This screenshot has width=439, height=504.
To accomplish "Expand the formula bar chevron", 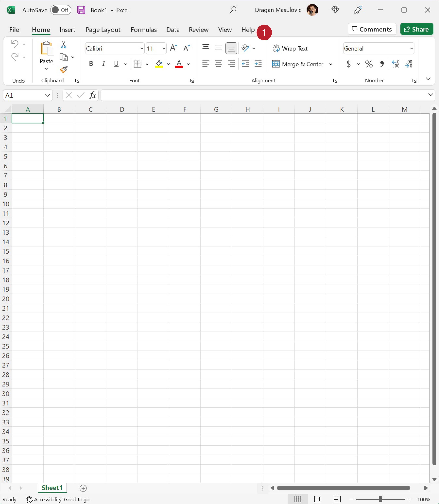I will pyautogui.click(x=430, y=95).
